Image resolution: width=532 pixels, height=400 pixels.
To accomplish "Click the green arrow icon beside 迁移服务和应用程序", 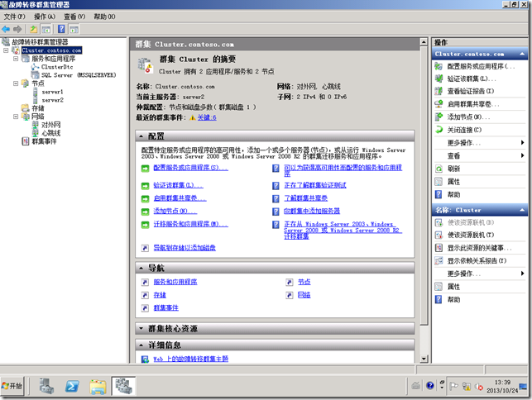I will point(146,225).
